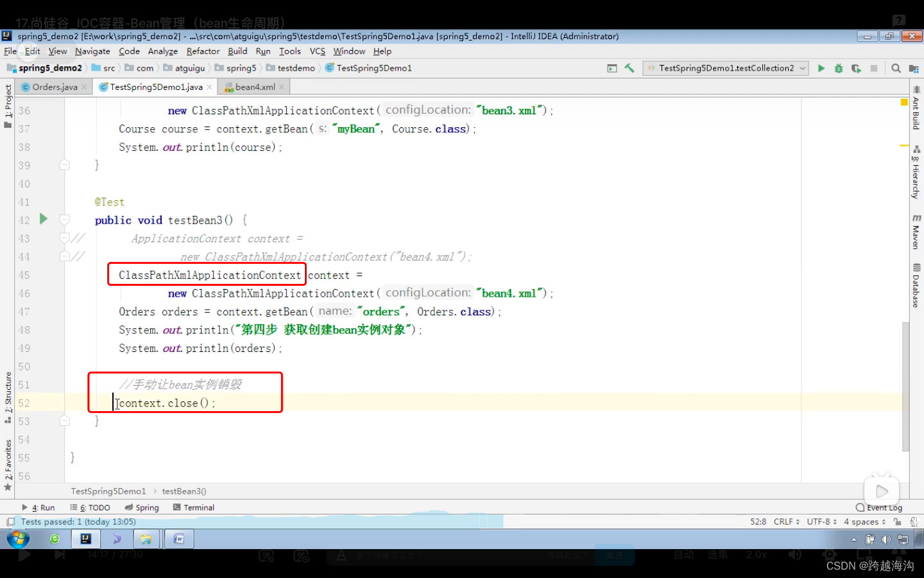Viewport: 924px width, 578px height.
Task: Change indent setting 4 spaces
Action: pos(865,522)
